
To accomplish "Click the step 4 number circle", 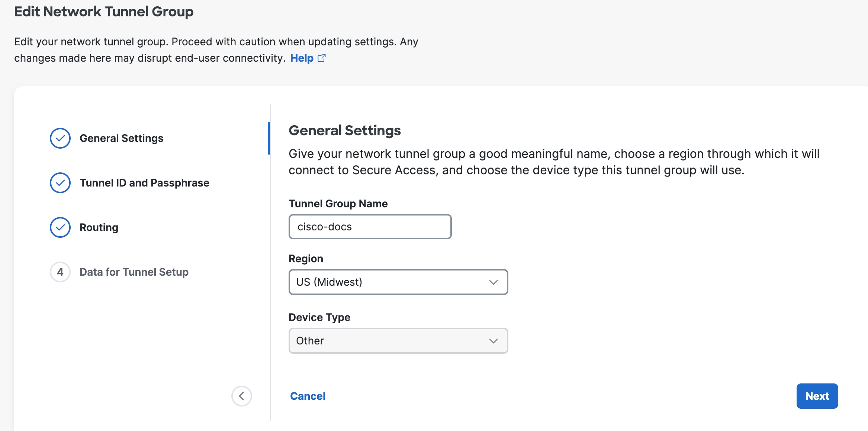I will point(60,272).
